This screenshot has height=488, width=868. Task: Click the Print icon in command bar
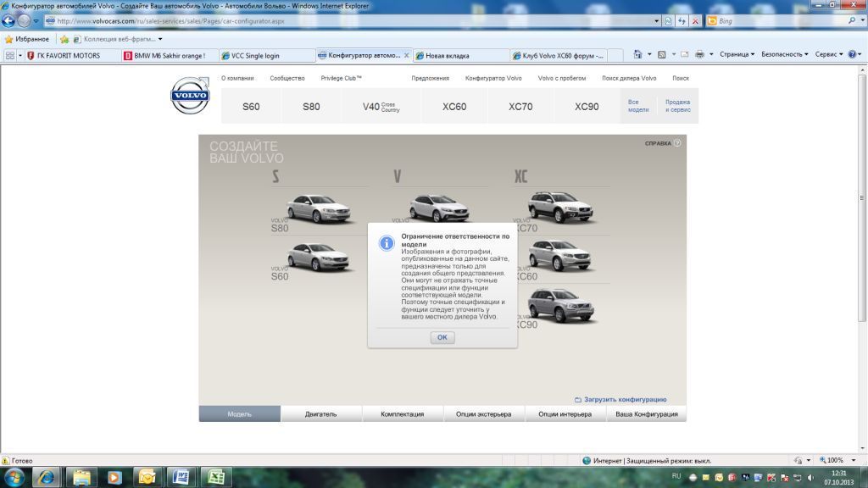coord(699,54)
